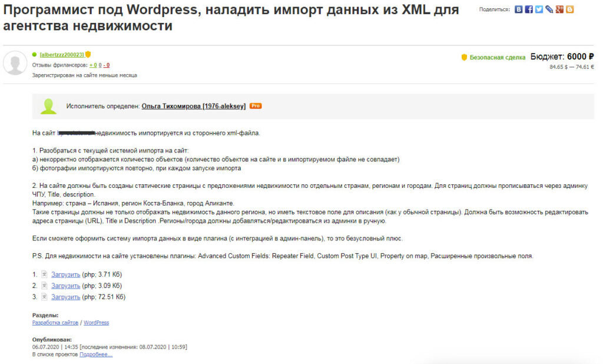Click the 'Отзывы фрилансеров:' label

pos(60,65)
